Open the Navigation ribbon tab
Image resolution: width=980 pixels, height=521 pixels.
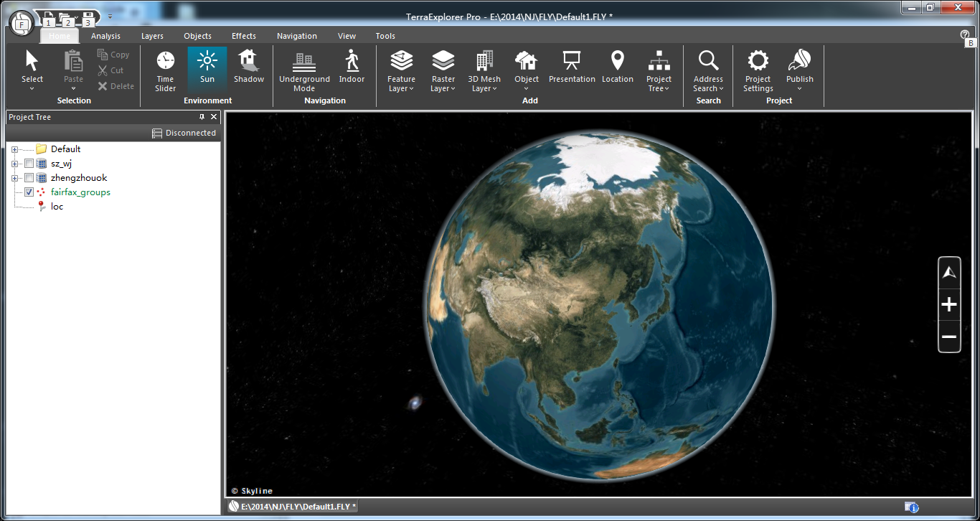pyautogui.click(x=296, y=36)
